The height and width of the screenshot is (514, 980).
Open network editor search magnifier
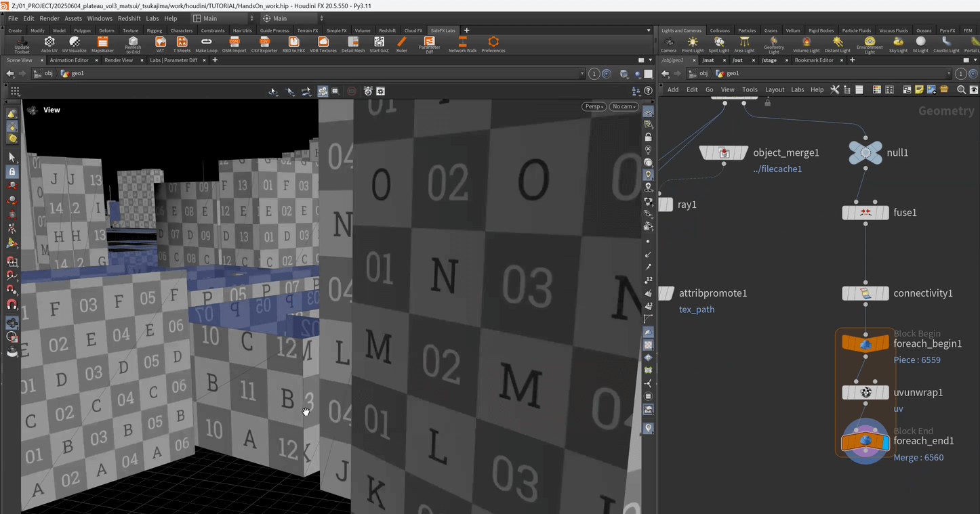point(961,89)
